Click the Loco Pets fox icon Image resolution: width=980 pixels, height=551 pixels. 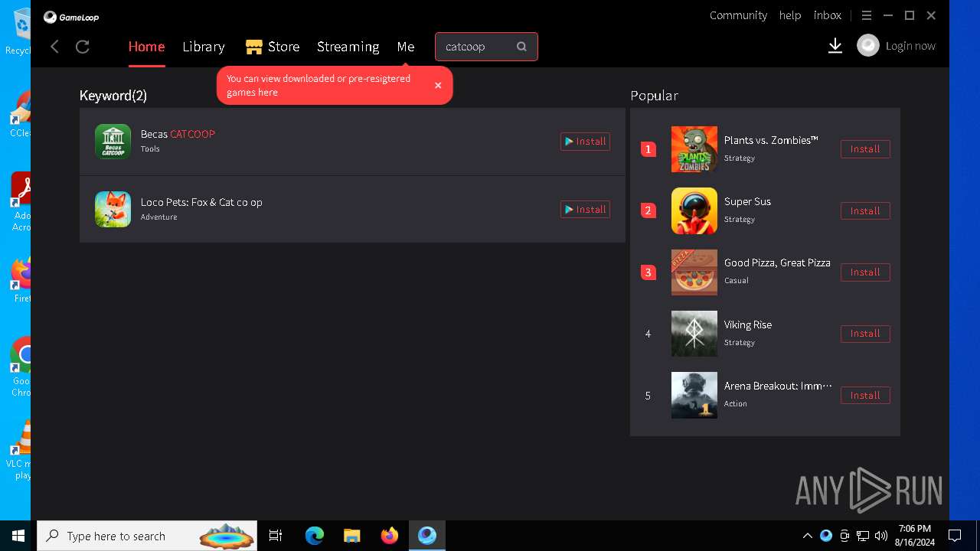click(113, 210)
